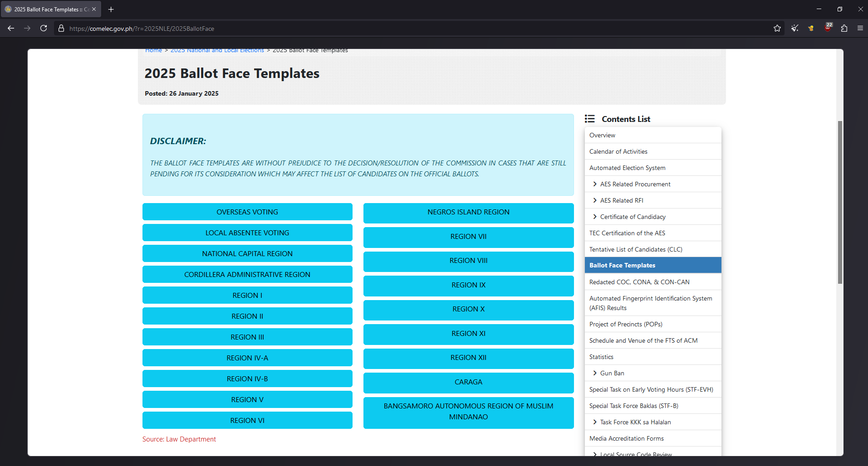The width and height of the screenshot is (868, 466).
Task: Expand the Gun Ban chevron
Action: pyautogui.click(x=595, y=373)
